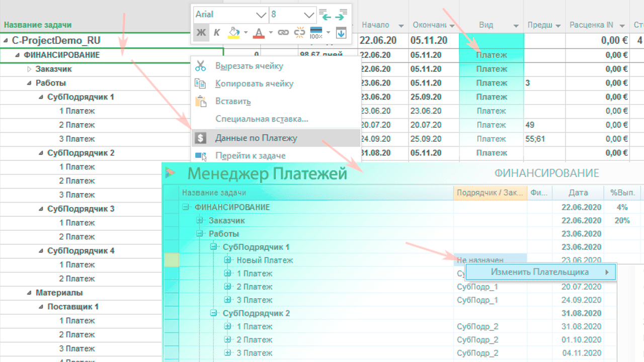This screenshot has width=644, height=362.
Task: Expand Заказчик node in Менеджер Платежей
Action: [200, 221]
